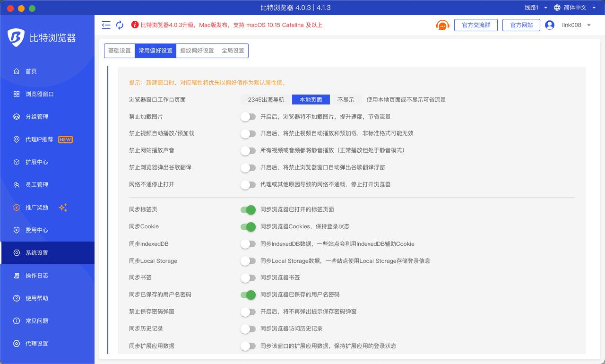Click the globe language icon
Image resolution: width=605 pixels, height=364 pixels.
pyautogui.click(x=557, y=8)
